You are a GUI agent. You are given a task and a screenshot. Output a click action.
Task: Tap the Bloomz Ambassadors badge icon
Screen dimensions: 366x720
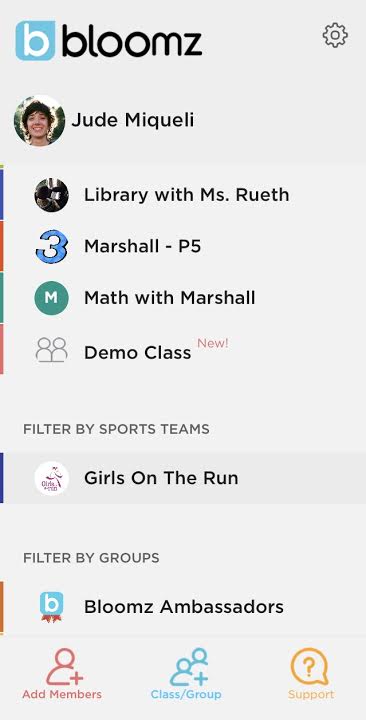(51, 607)
